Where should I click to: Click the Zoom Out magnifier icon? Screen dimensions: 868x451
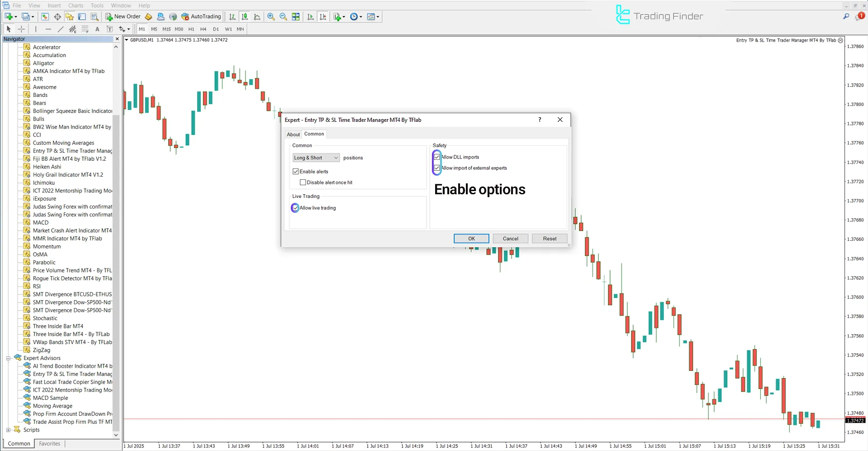click(283, 16)
